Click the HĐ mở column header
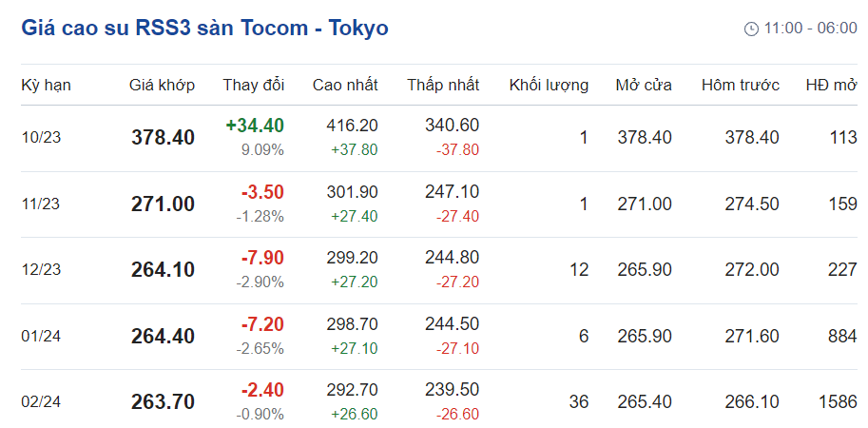 click(831, 86)
